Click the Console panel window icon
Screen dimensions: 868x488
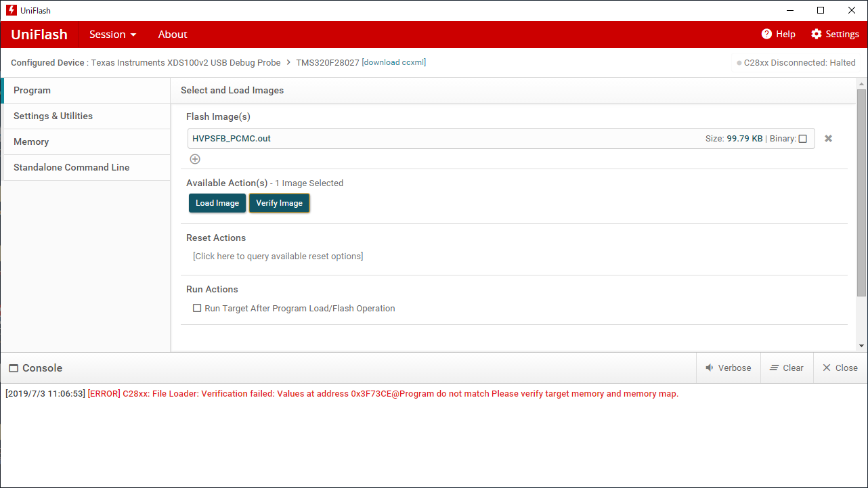(14, 368)
